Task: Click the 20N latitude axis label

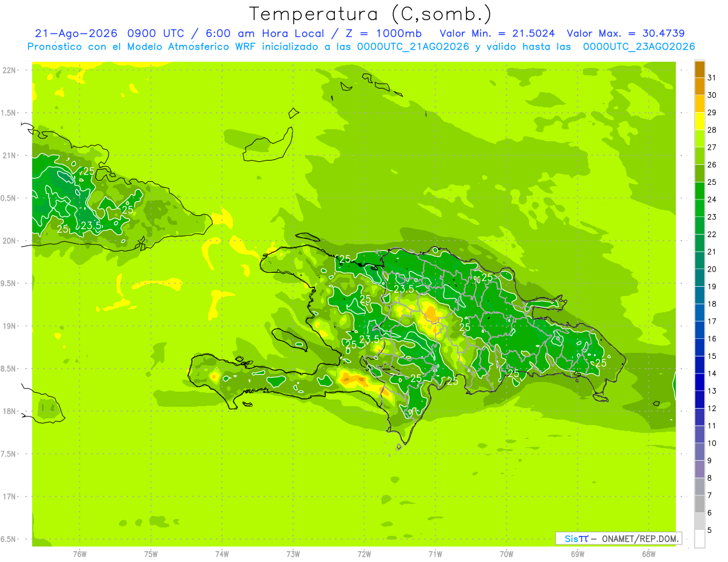Action: tap(10, 241)
